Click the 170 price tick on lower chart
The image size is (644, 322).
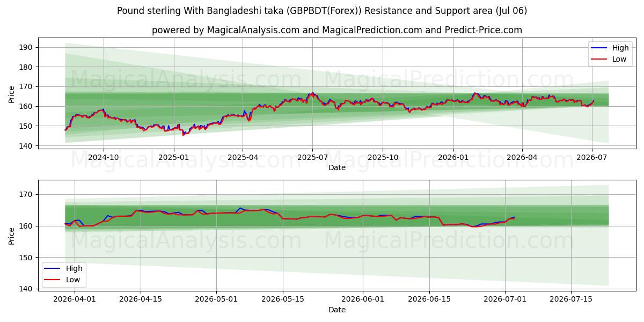click(x=26, y=195)
